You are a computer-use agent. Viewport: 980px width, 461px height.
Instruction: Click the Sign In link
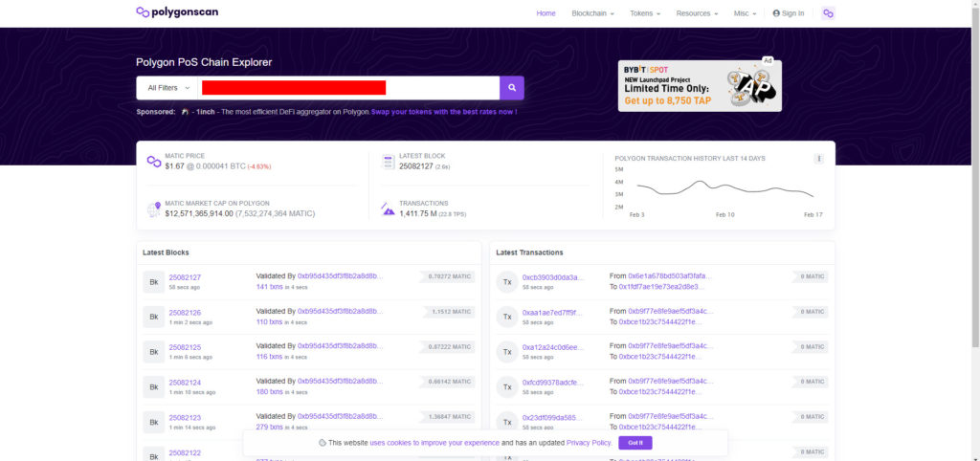pyautogui.click(x=790, y=13)
